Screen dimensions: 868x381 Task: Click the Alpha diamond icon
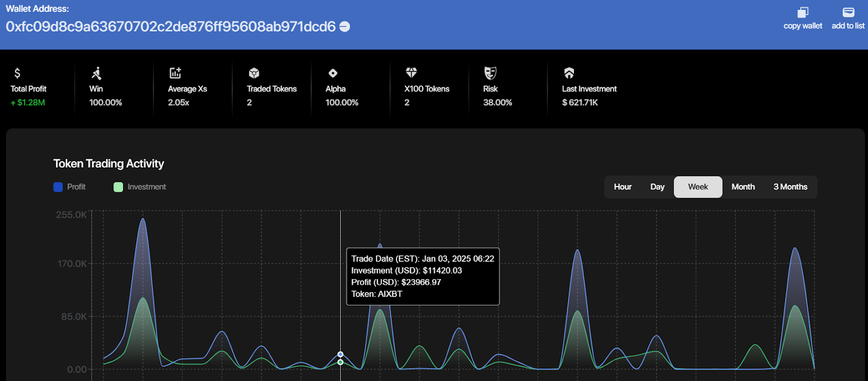point(333,73)
